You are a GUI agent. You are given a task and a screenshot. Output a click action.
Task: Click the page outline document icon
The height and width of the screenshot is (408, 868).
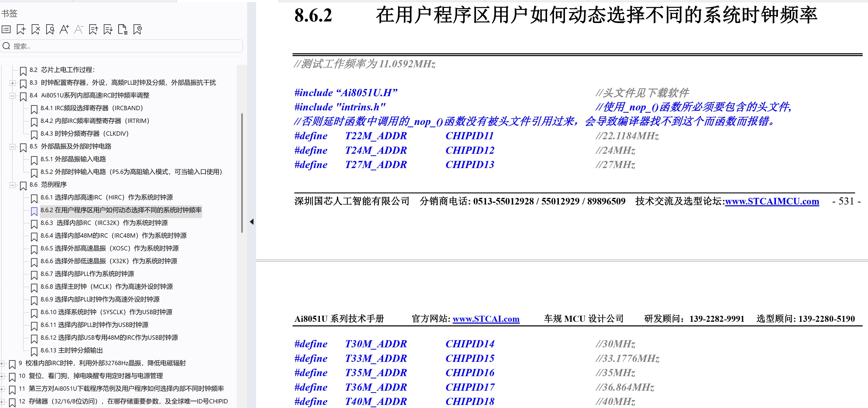point(123,29)
